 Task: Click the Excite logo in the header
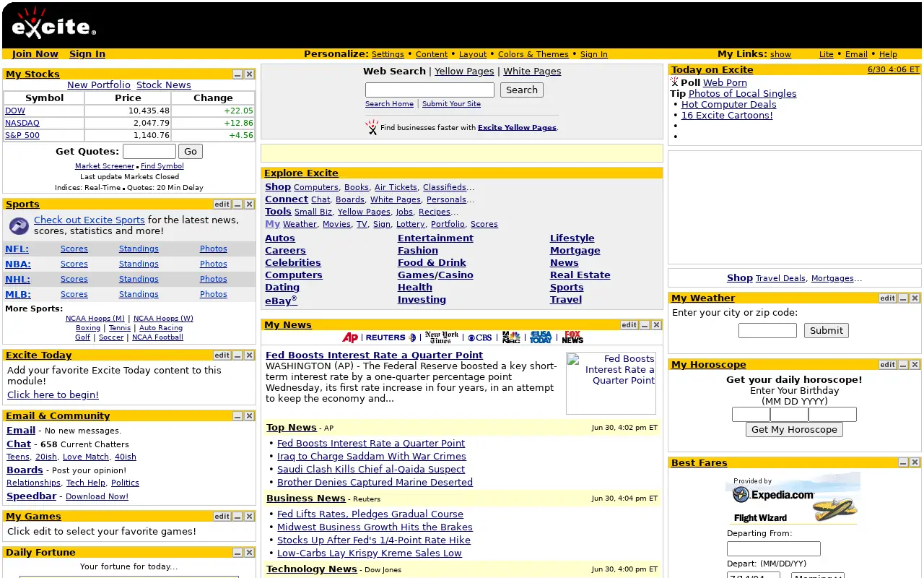click(53, 23)
